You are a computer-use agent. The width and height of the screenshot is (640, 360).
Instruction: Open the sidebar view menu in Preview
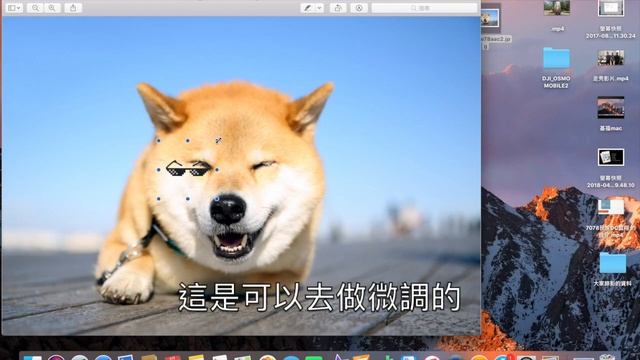coord(15,8)
